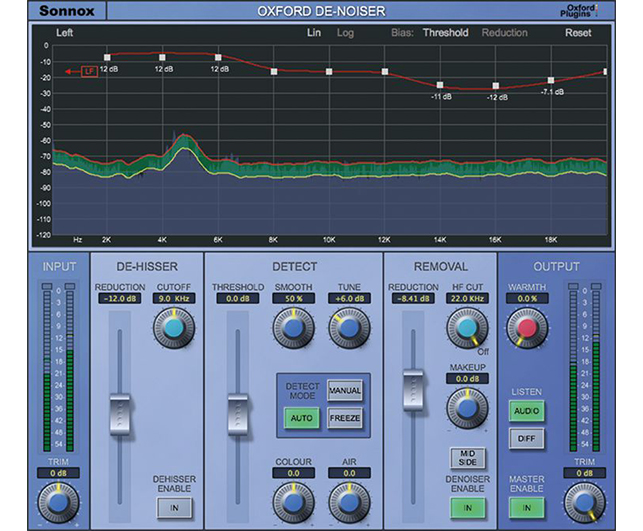Click the Input Trim knob

[58, 503]
